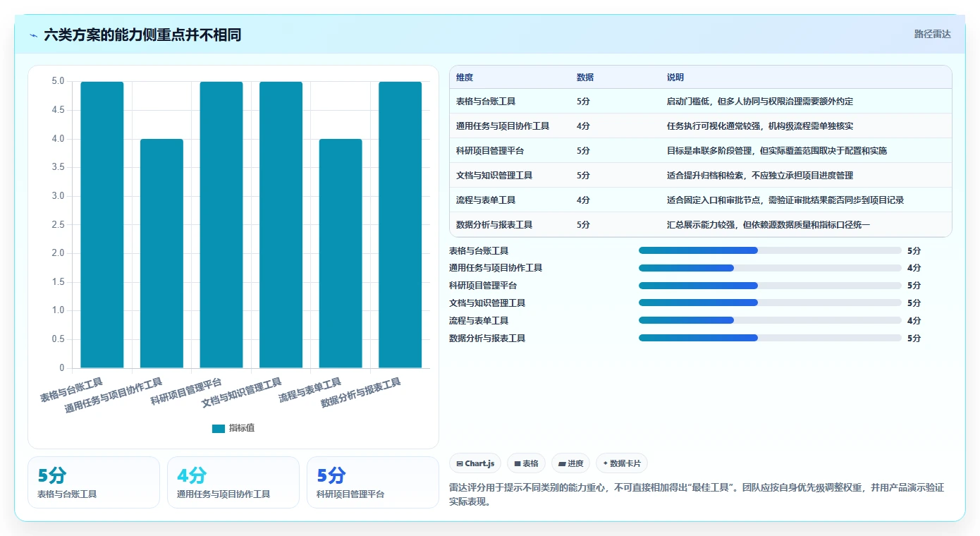Click the 文档与知识管理工具 progress bar
Screen dimensions: 980x536
pos(770,303)
